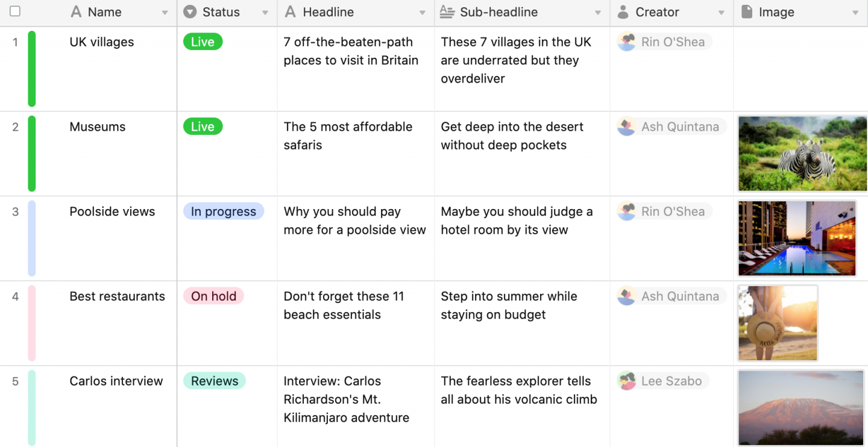
Task: Click the single-select icon beside Status
Action: tap(190, 12)
